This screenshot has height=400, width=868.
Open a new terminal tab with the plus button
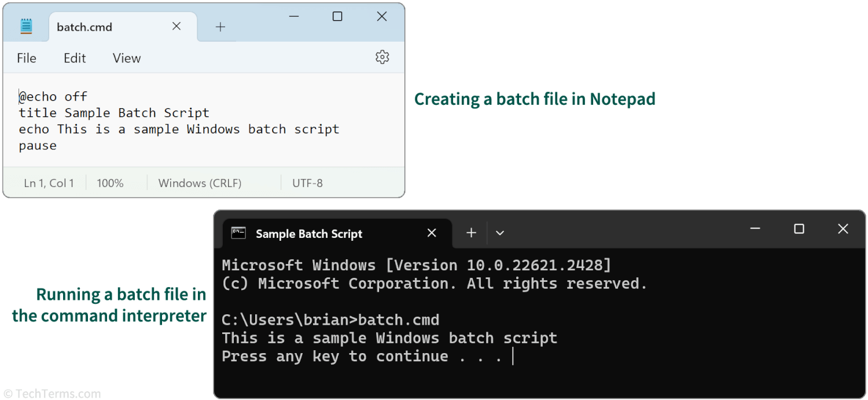click(x=470, y=233)
